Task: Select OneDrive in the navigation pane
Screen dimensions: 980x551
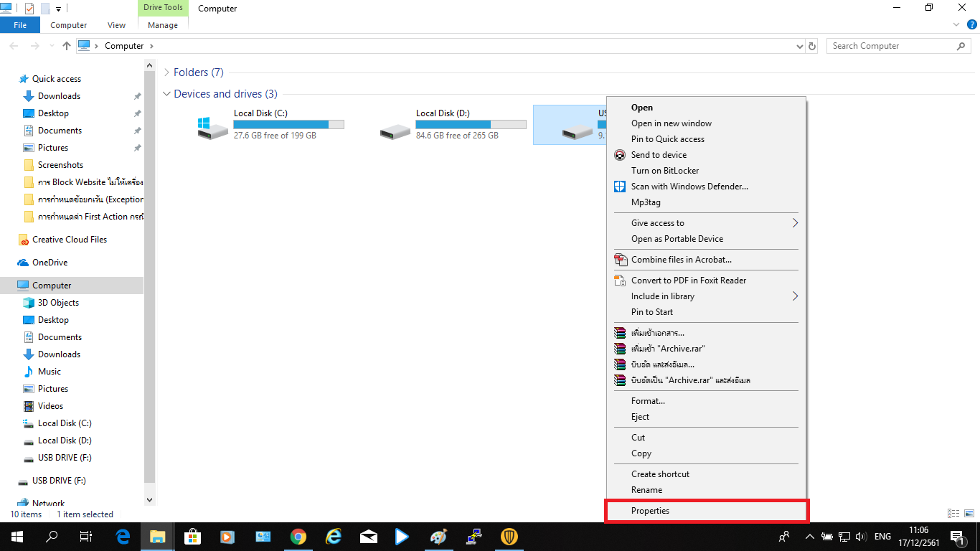Action: [50, 263]
